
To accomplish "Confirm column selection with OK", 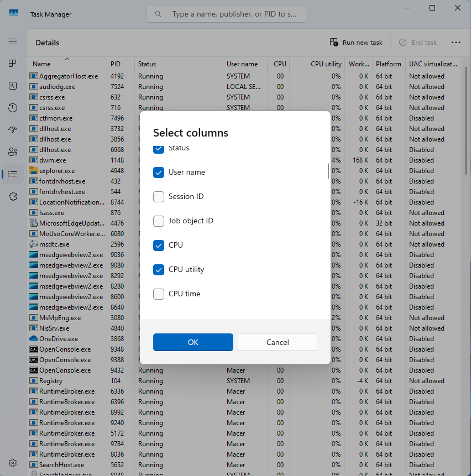I will coord(193,342).
